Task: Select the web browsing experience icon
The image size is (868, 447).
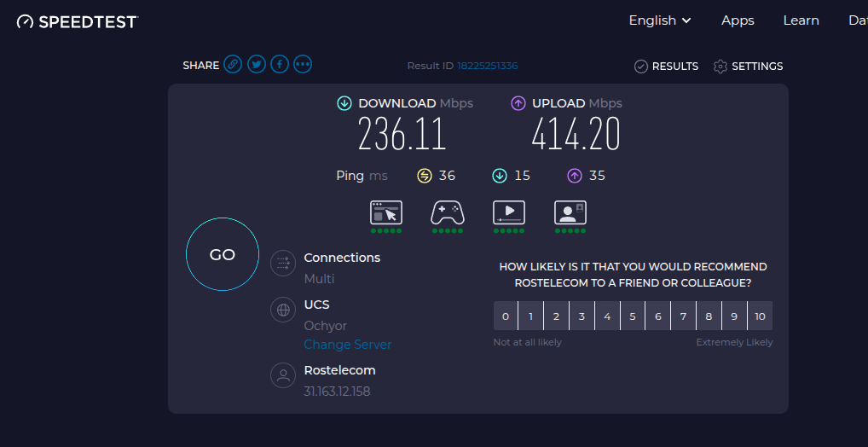Action: (x=386, y=212)
